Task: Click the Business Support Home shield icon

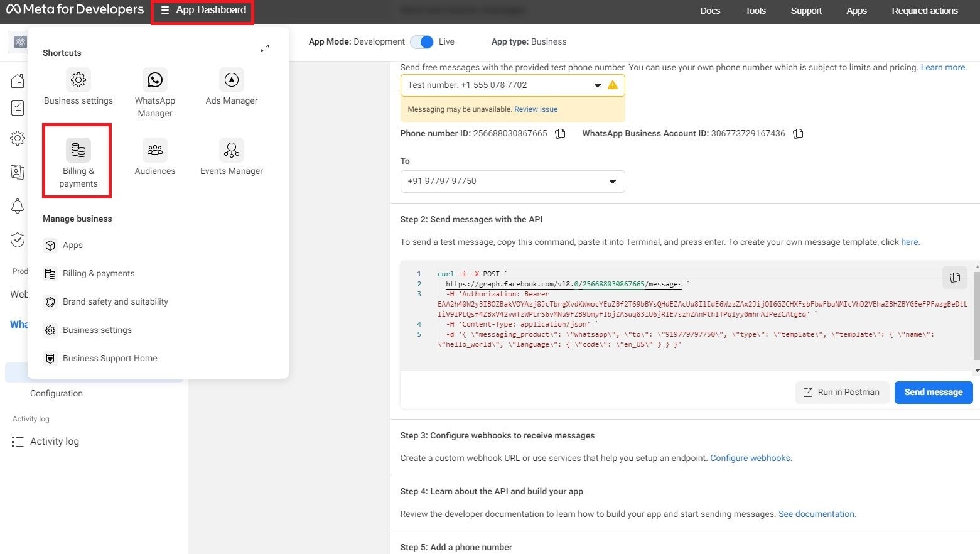Action: (x=50, y=359)
